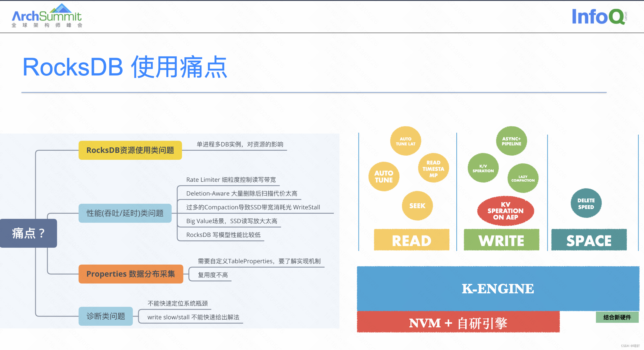Click Big Value场景，SSD读写放大太高 line
644x350 pixels.
tap(232, 221)
